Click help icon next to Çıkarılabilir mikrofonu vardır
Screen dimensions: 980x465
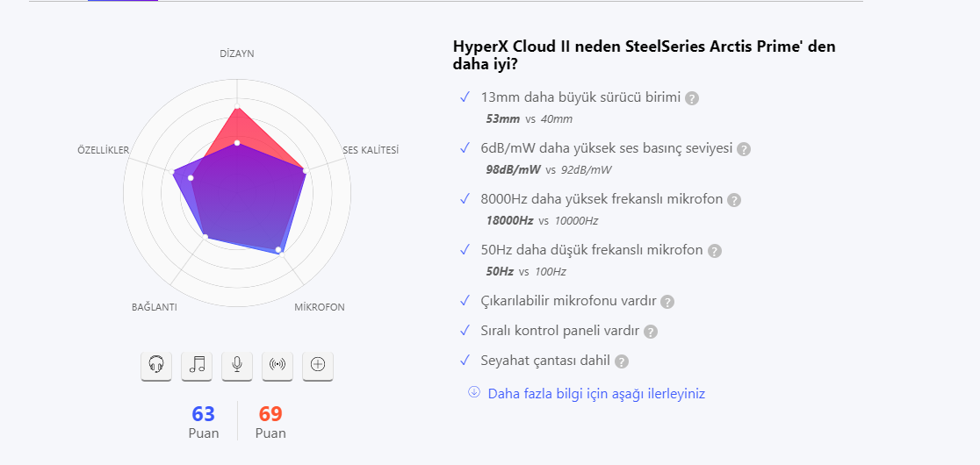[667, 302]
